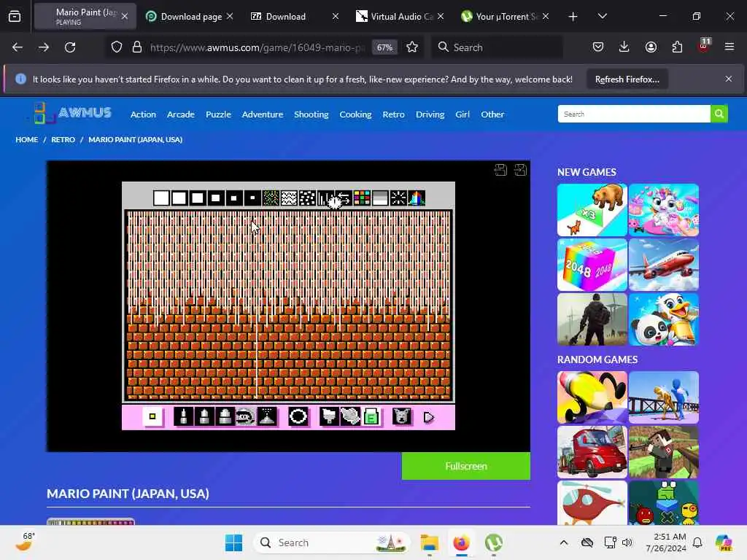This screenshot has width=747, height=560.
Task: Open the Shooting category in Awmus menu
Action: (x=311, y=114)
